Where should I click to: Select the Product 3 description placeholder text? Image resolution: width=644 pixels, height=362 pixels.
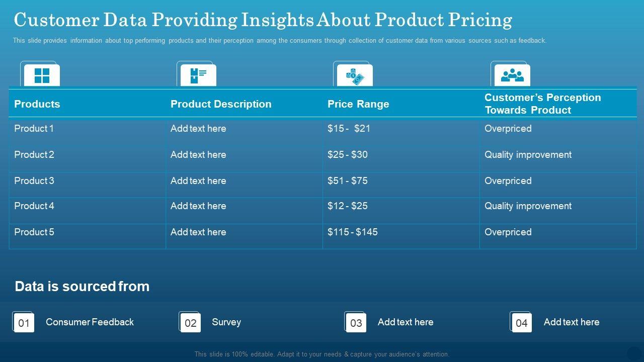pos(198,181)
